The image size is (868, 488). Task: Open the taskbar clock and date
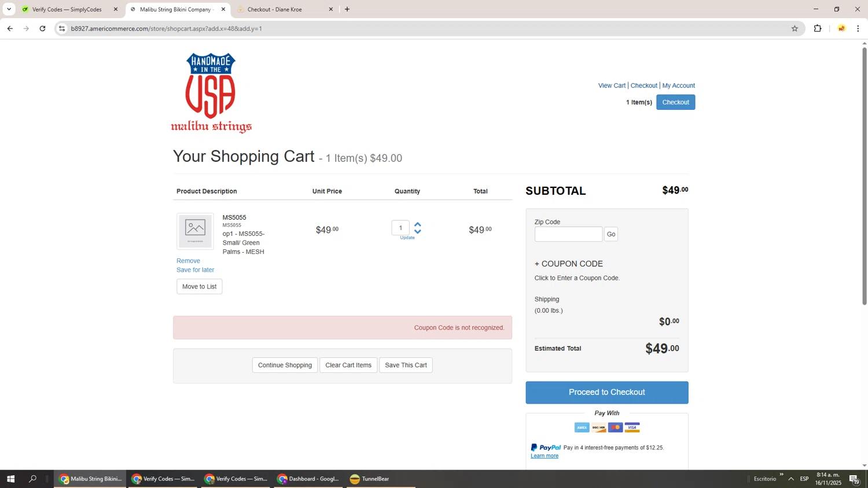coord(828,479)
